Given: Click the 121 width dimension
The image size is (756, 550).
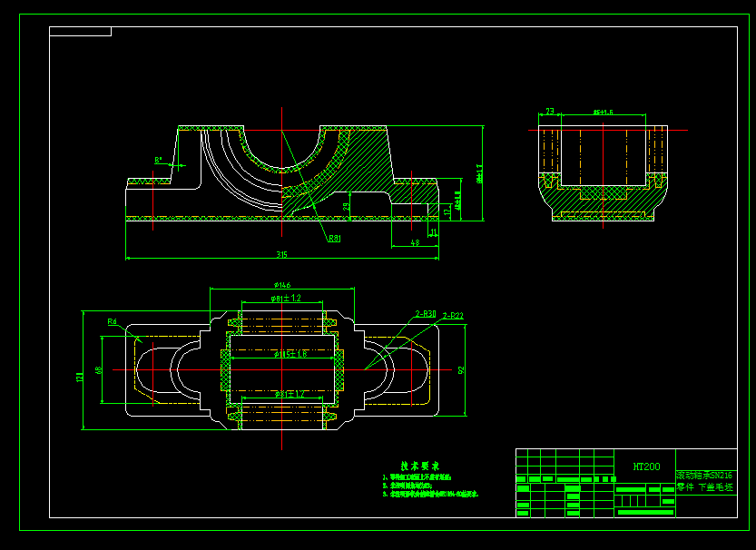Looking at the screenshot, I should 80,377.
